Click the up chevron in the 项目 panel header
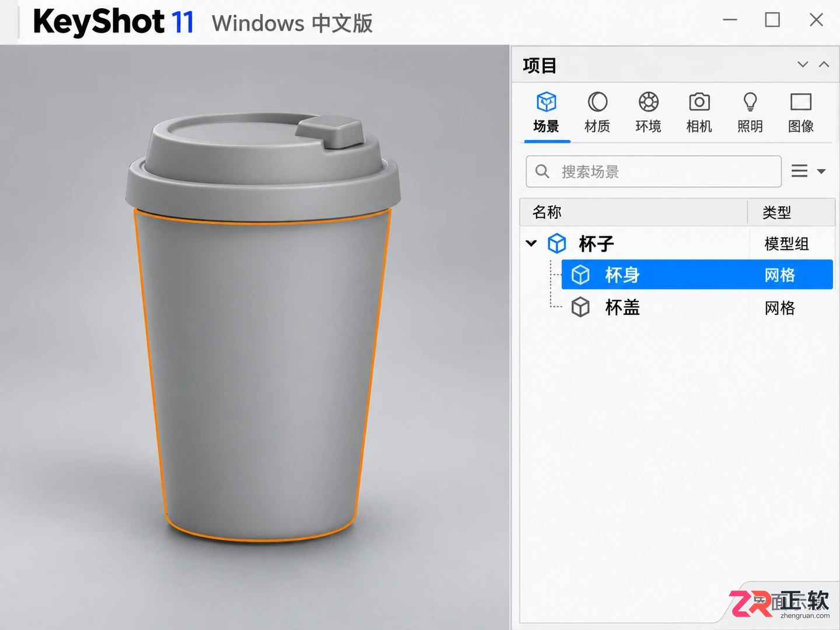The image size is (840, 630). 824,64
